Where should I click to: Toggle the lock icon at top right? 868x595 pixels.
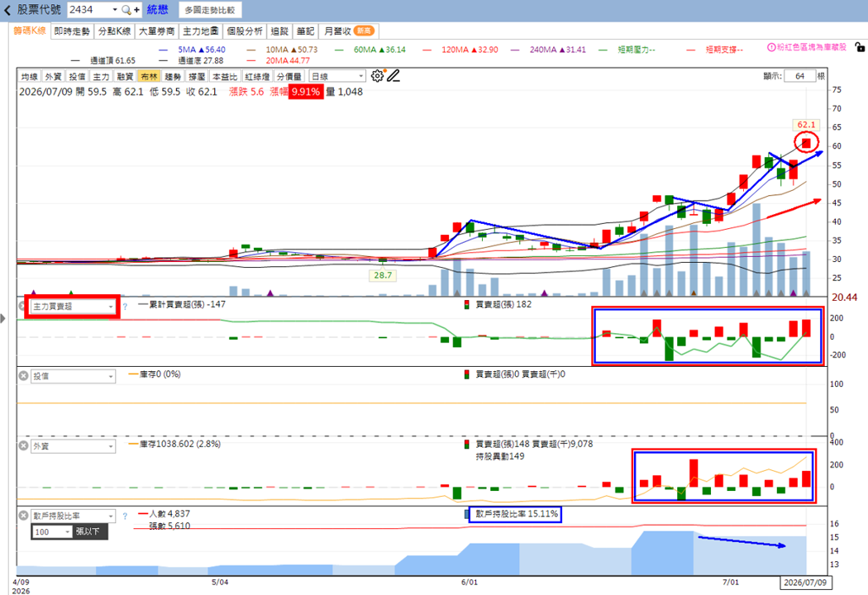(x=860, y=48)
